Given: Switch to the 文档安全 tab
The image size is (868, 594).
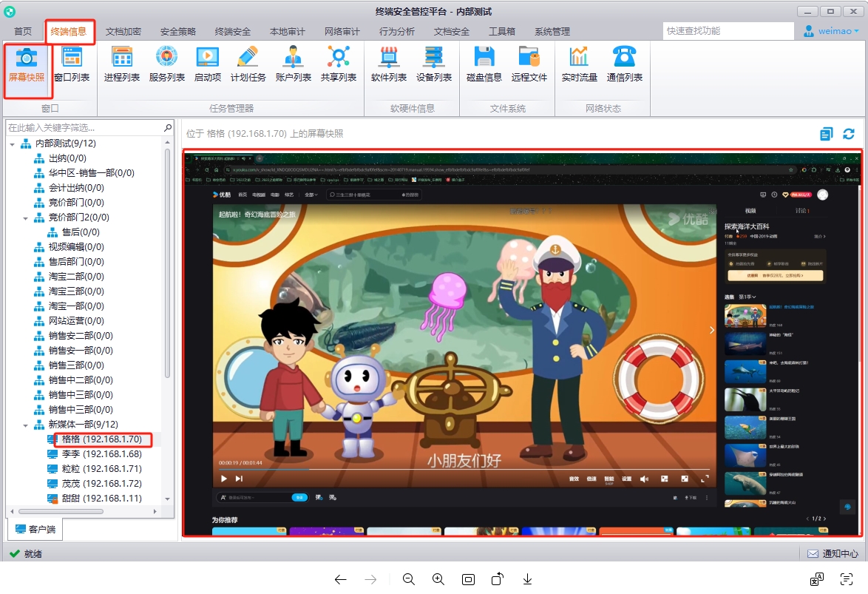Looking at the screenshot, I should 452,32.
